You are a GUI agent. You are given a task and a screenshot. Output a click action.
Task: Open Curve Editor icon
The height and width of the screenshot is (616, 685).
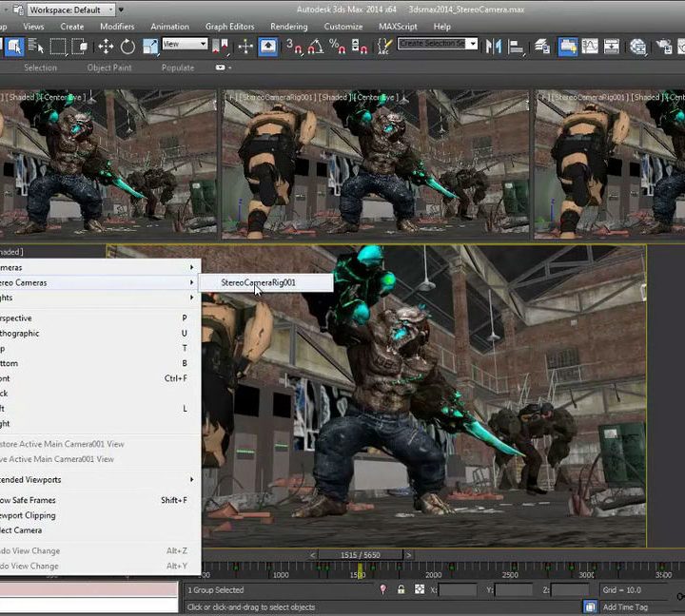590,47
